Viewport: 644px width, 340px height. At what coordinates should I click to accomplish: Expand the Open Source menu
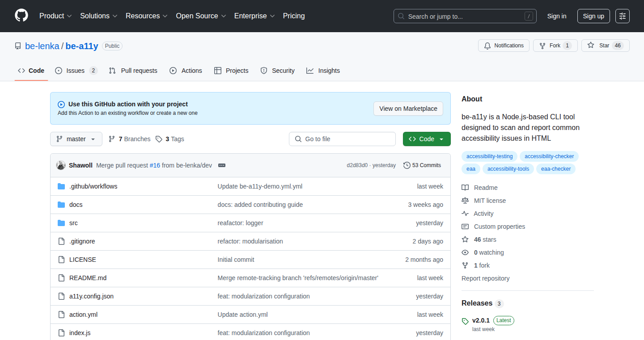click(x=201, y=16)
